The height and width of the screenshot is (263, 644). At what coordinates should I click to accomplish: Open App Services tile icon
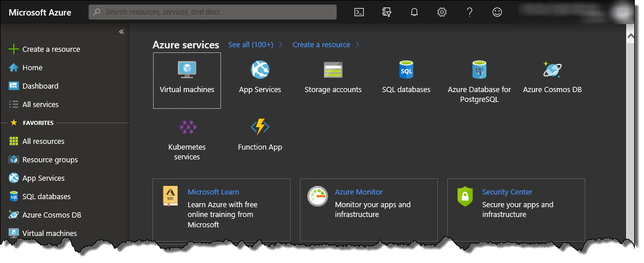260,70
